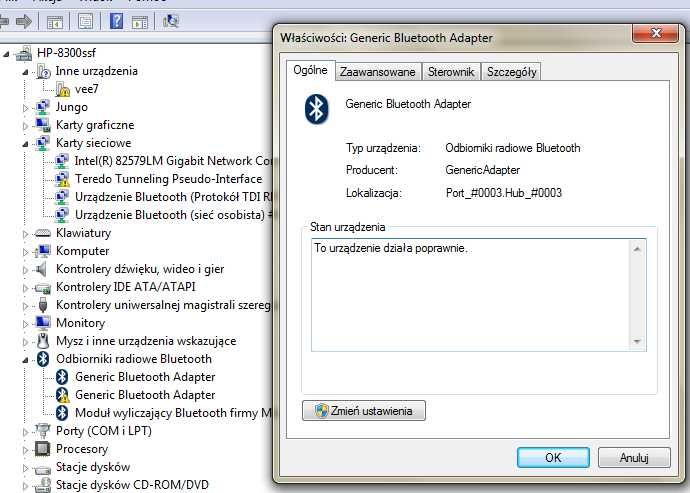Open the properties toolbar icon

(x=85, y=21)
